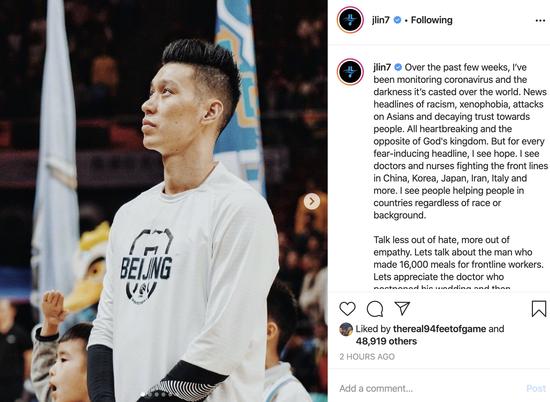This screenshot has width=550, height=402.
Task: Toggle the Following status button
Action: pyautogui.click(x=431, y=20)
